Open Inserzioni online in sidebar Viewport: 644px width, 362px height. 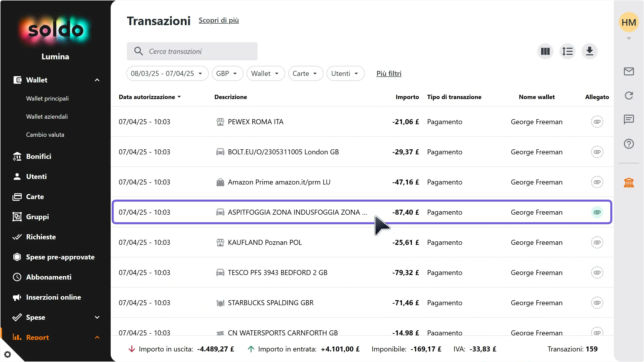coord(54,297)
